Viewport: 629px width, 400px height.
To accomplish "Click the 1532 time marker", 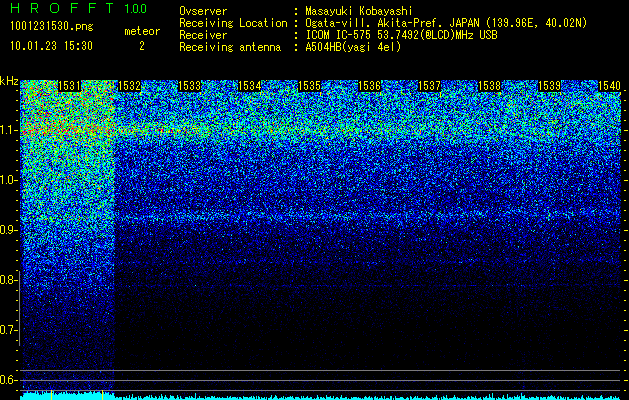I will (x=130, y=86).
